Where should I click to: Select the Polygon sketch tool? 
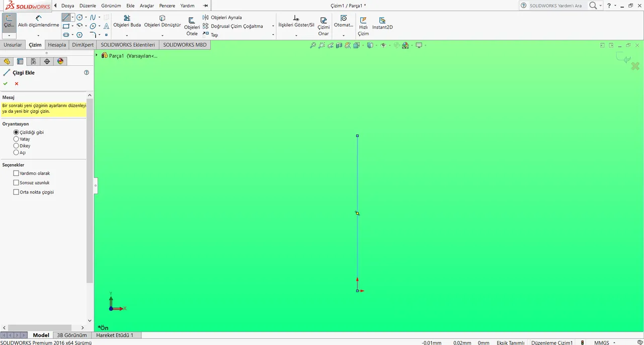(79, 35)
